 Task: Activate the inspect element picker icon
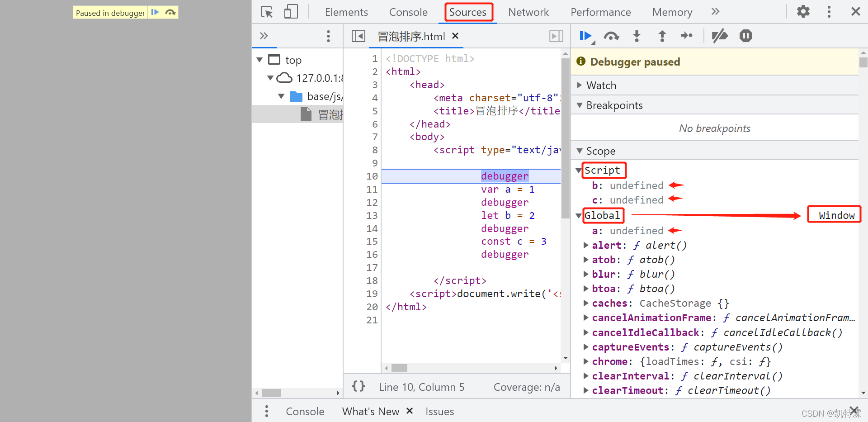(x=267, y=12)
